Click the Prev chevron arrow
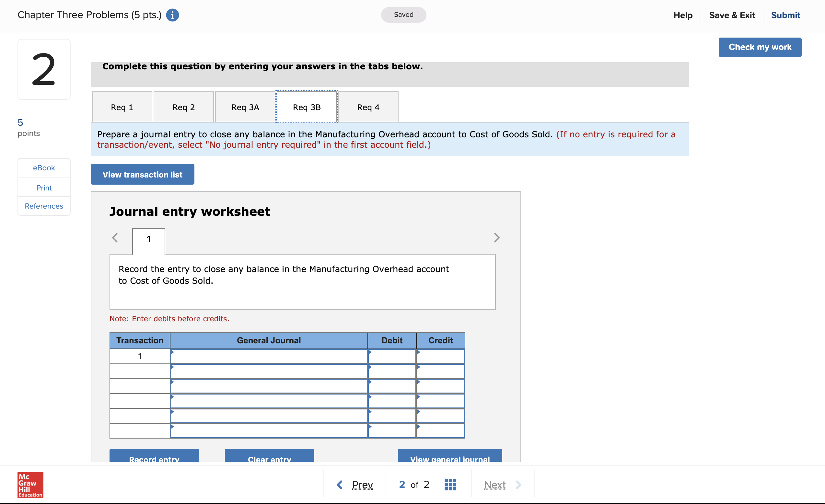825x504 pixels. click(x=339, y=484)
